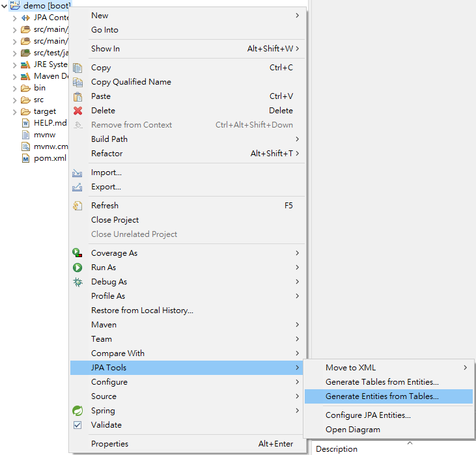476x455 pixels.
Task: Click the green Run As icon
Action: [78, 268]
